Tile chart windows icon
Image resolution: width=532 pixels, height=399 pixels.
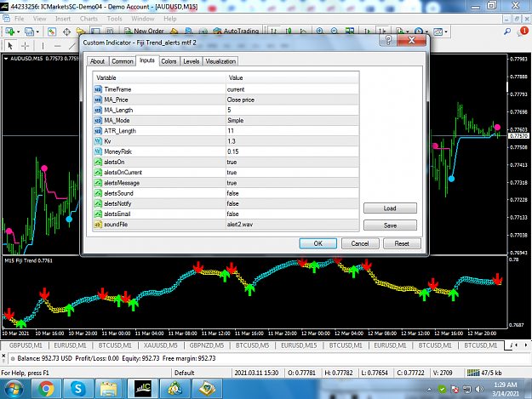pos(350,31)
